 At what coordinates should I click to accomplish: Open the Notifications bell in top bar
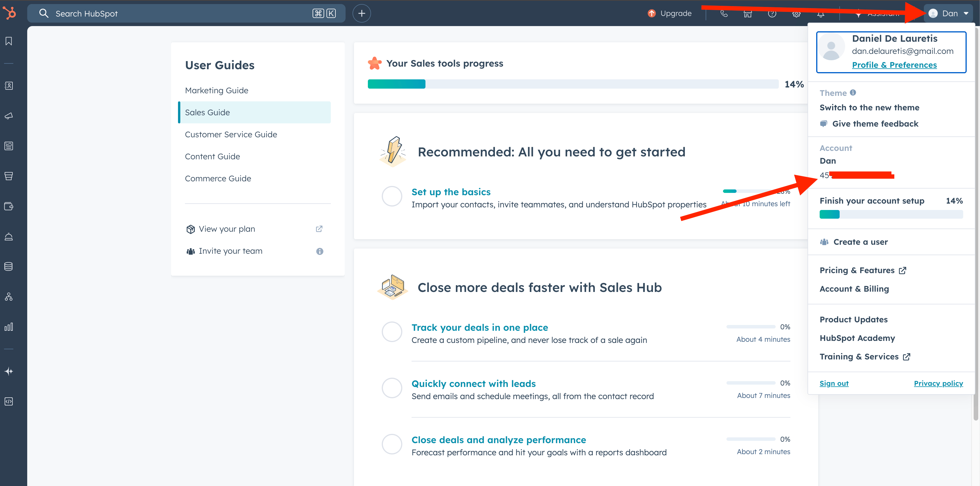821,13
